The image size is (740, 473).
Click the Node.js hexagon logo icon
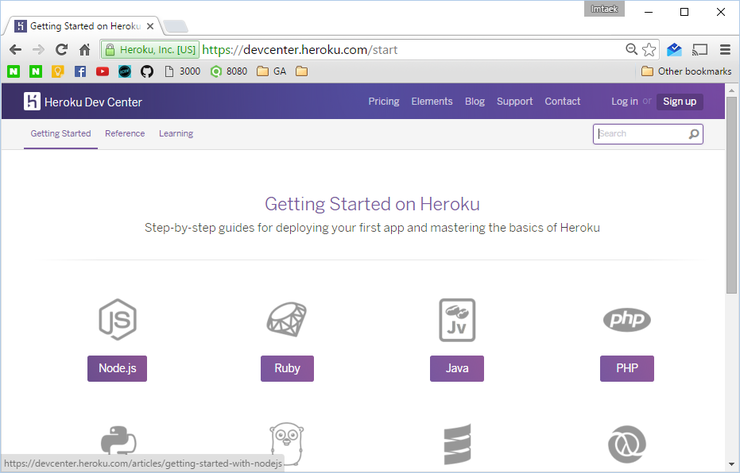click(118, 319)
